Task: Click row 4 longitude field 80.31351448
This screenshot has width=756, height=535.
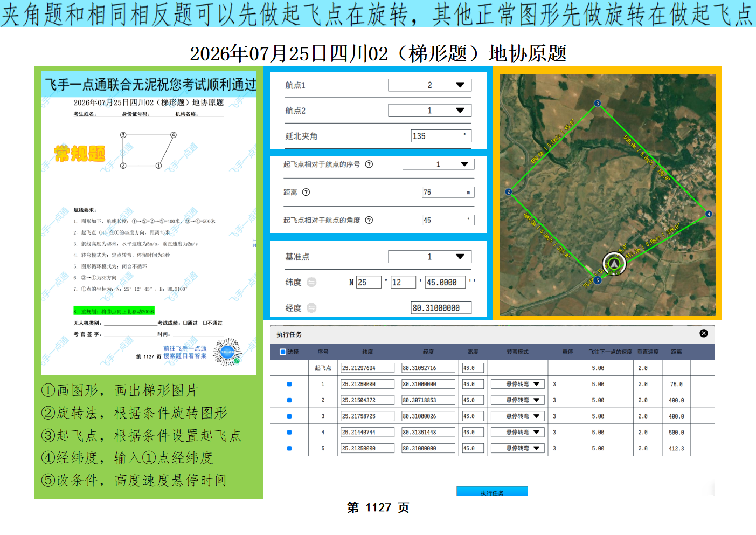Action: click(428, 433)
